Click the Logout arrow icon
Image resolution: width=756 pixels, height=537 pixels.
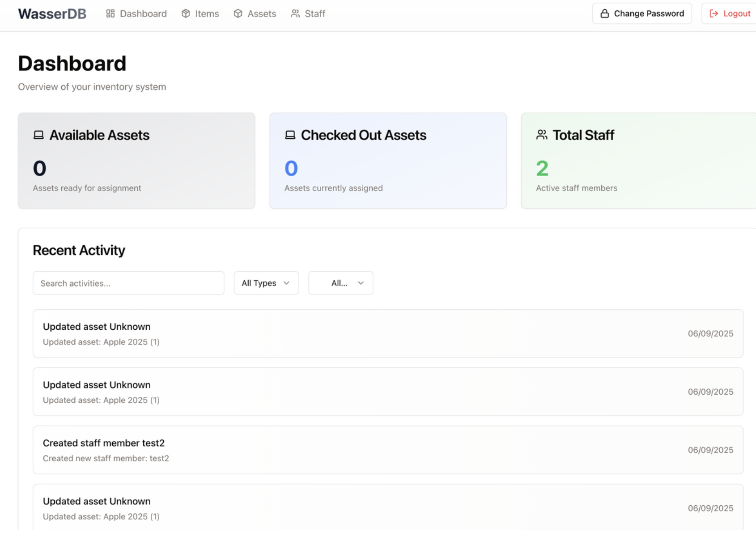pyautogui.click(x=714, y=13)
